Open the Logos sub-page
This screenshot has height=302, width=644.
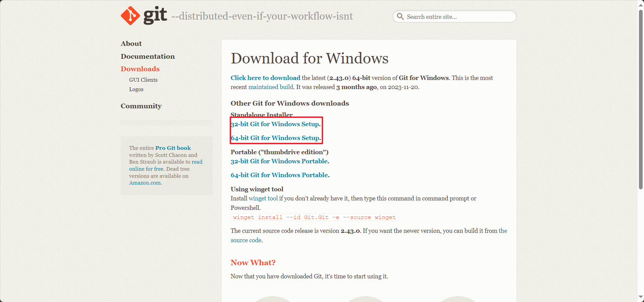(x=136, y=89)
